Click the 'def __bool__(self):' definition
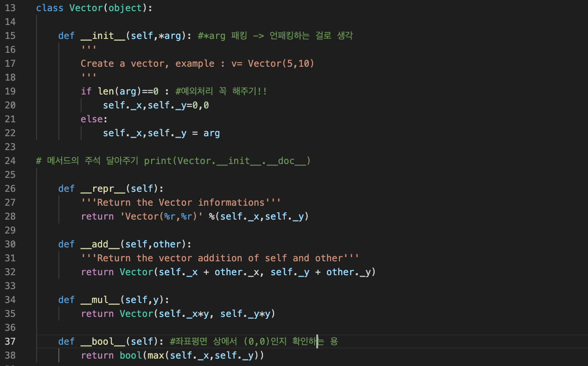This screenshot has height=366, width=588. coord(111,341)
